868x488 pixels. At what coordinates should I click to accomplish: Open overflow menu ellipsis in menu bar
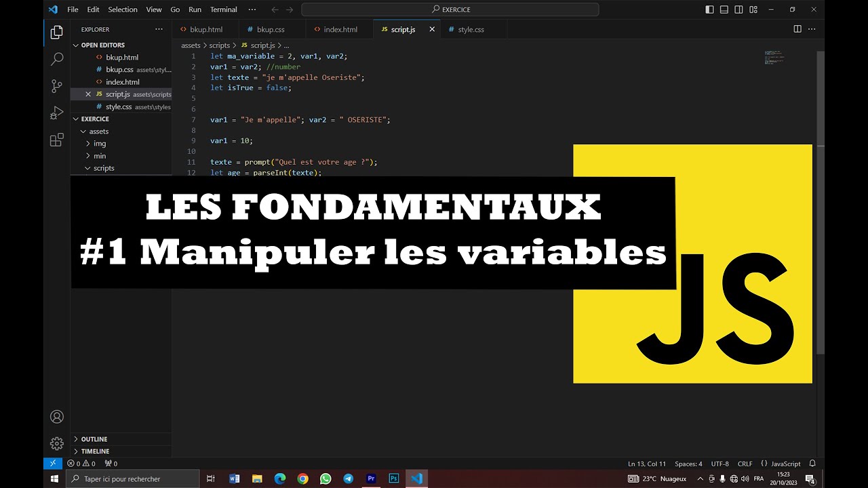(252, 9)
